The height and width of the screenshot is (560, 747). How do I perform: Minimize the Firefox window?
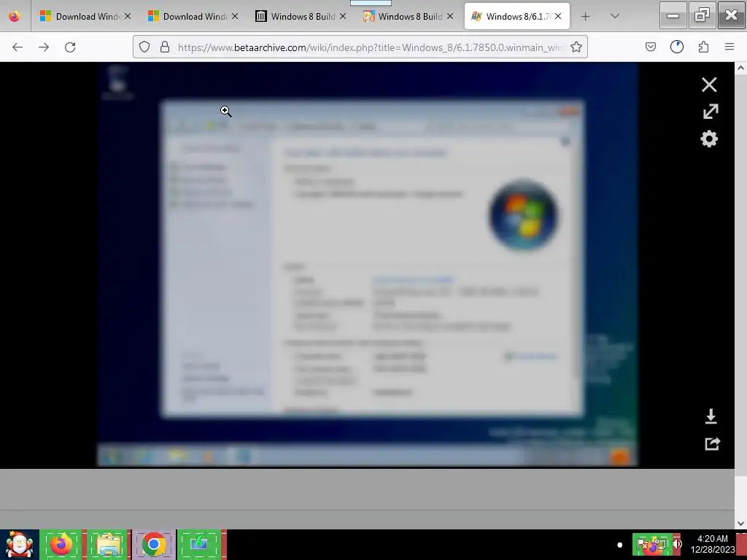point(673,16)
